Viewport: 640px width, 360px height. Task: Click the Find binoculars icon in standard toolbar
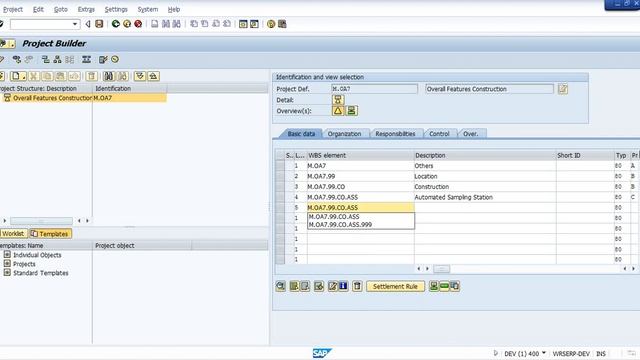coord(165,24)
